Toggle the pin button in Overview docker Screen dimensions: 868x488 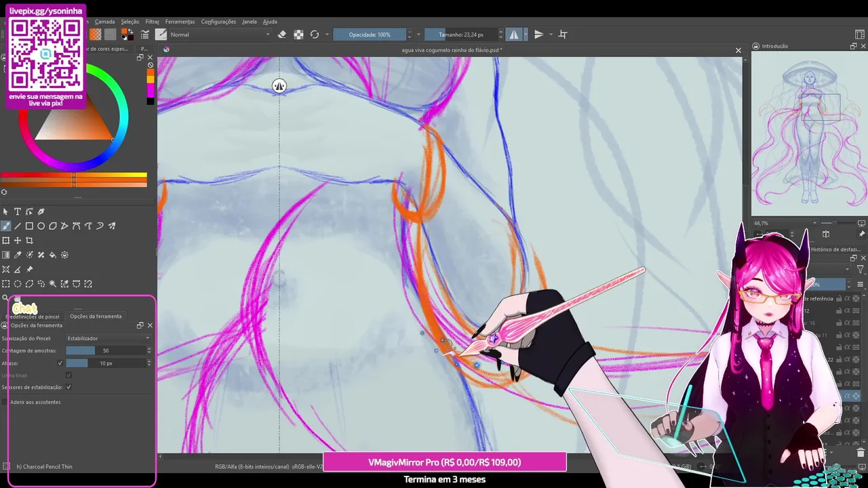tap(861, 235)
